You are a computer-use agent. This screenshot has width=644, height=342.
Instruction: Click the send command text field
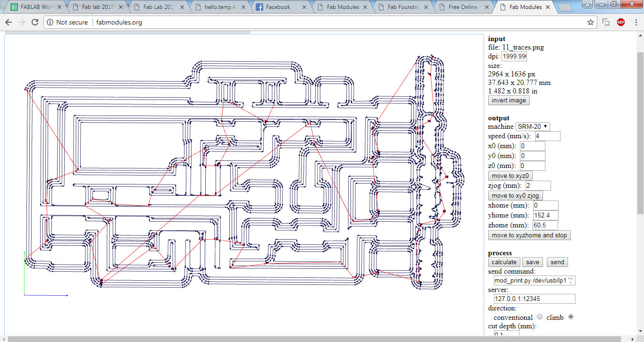[535, 281]
